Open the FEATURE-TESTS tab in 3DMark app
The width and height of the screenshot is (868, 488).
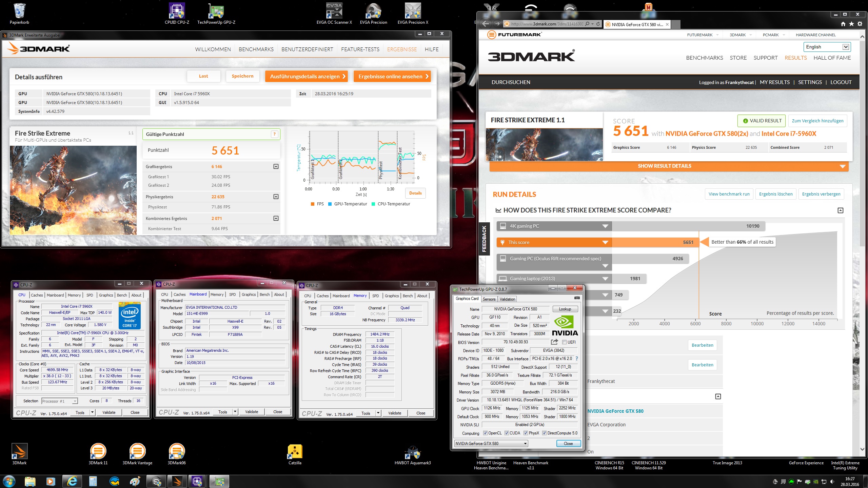[360, 49]
